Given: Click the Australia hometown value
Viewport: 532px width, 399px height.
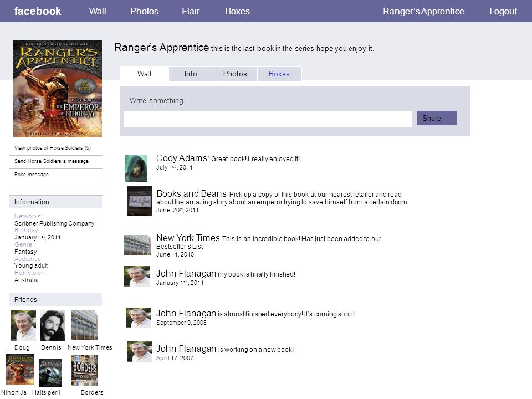Looking at the screenshot, I should pyautogui.click(x=27, y=280).
